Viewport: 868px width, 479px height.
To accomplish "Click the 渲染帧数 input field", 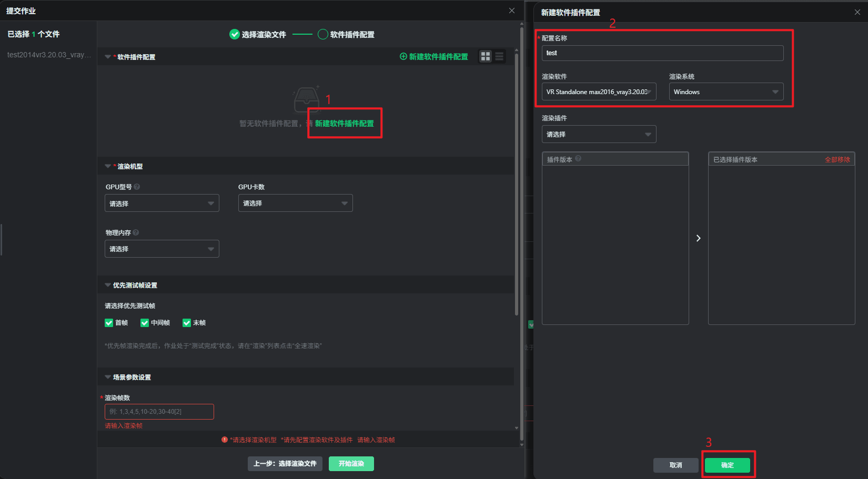I will coord(159,412).
